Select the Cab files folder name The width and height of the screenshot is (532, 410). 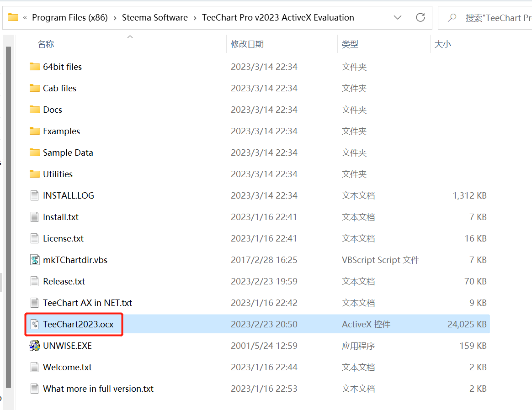point(60,88)
